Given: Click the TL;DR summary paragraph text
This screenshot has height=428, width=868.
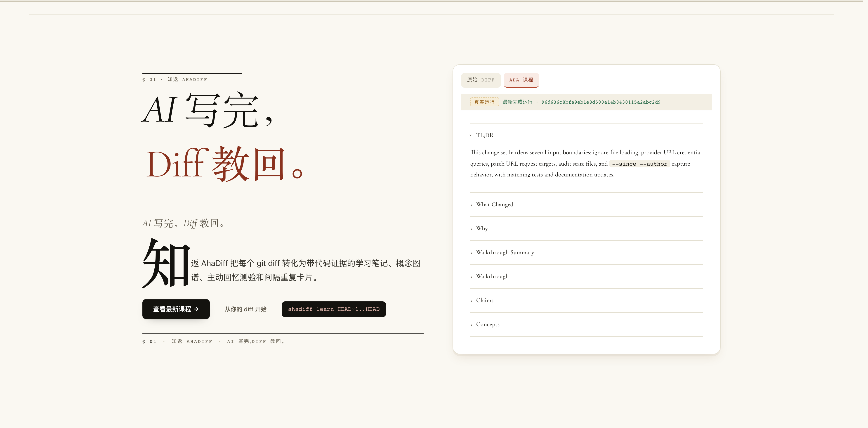Looking at the screenshot, I should 586,163.
